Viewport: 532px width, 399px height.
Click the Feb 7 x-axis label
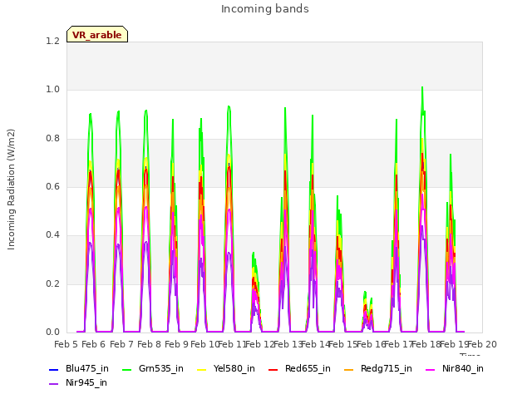point(121,344)
